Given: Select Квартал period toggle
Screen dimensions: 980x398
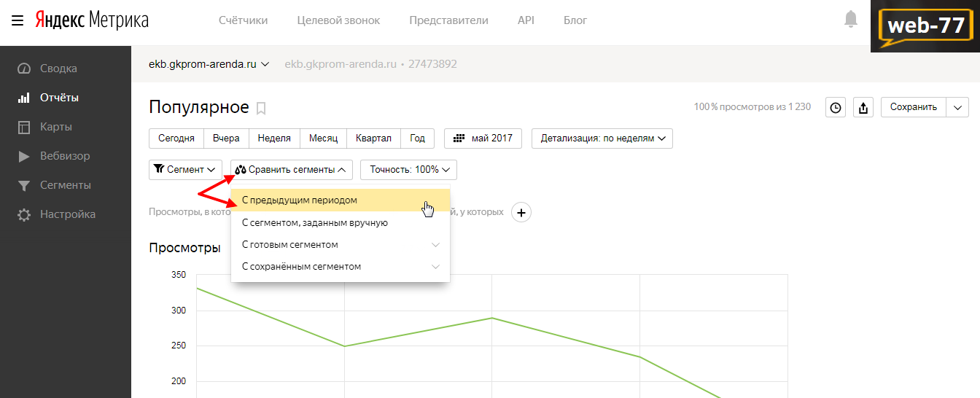Looking at the screenshot, I should click(373, 138).
